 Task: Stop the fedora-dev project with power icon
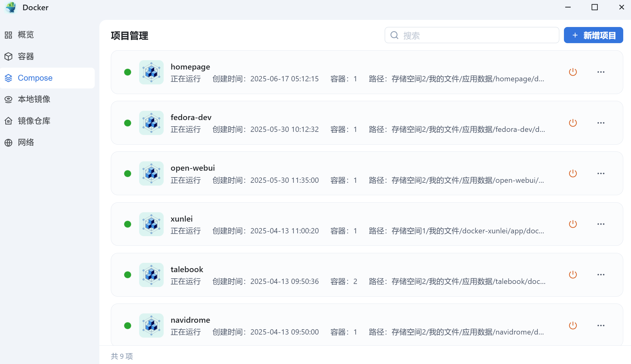[x=573, y=123]
